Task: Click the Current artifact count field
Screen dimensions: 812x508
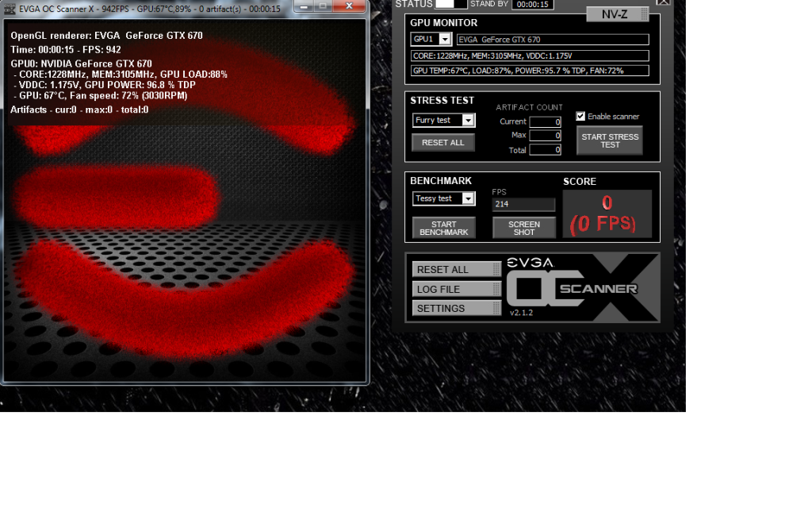Action: [546, 121]
